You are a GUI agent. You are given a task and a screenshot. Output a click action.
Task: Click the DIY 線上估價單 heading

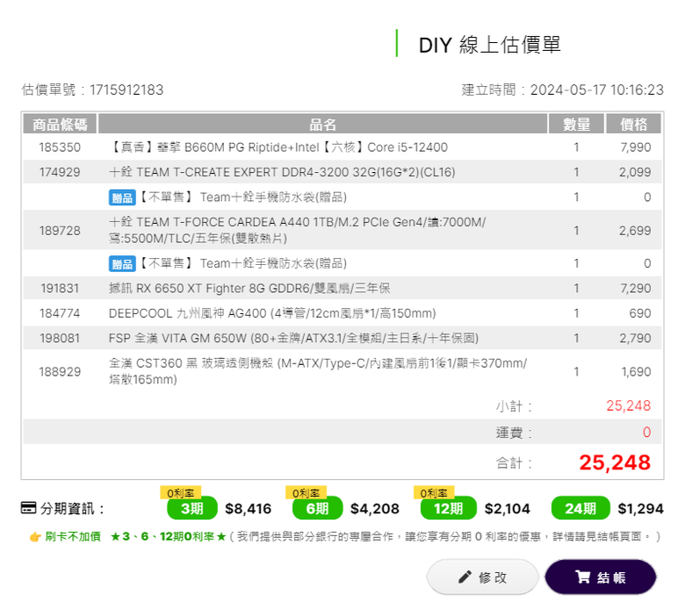click(489, 45)
